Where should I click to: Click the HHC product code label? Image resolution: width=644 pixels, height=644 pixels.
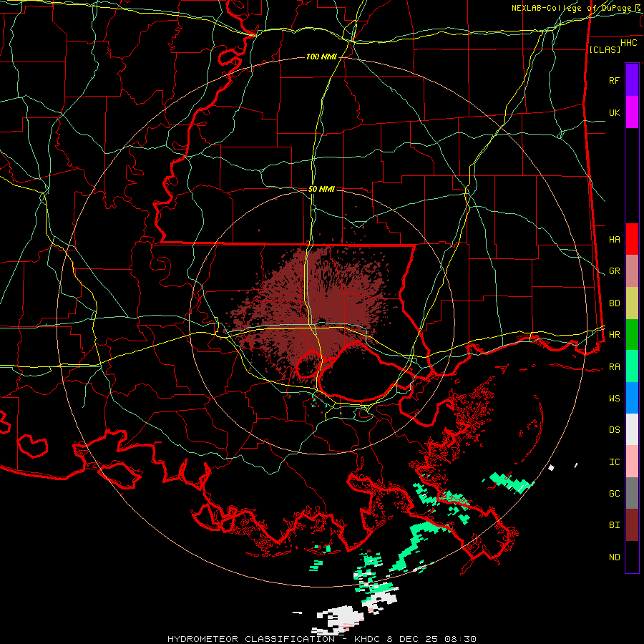pyautogui.click(x=629, y=42)
